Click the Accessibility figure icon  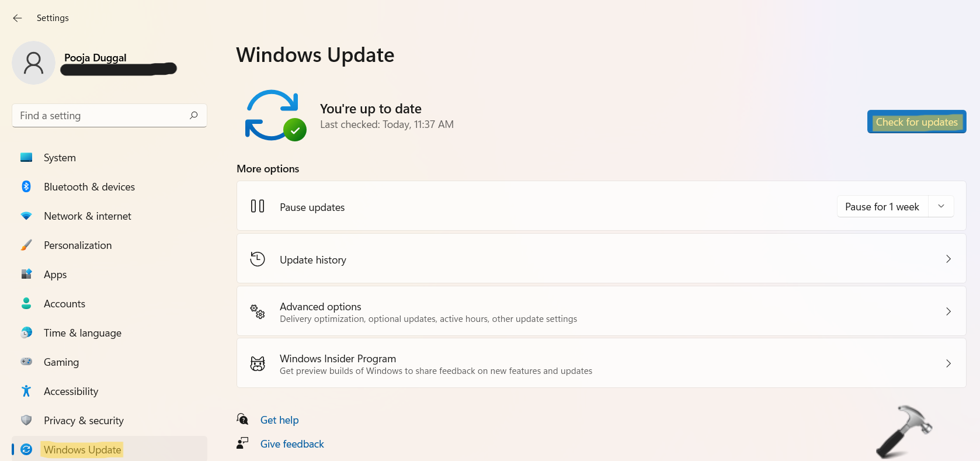pyautogui.click(x=26, y=391)
